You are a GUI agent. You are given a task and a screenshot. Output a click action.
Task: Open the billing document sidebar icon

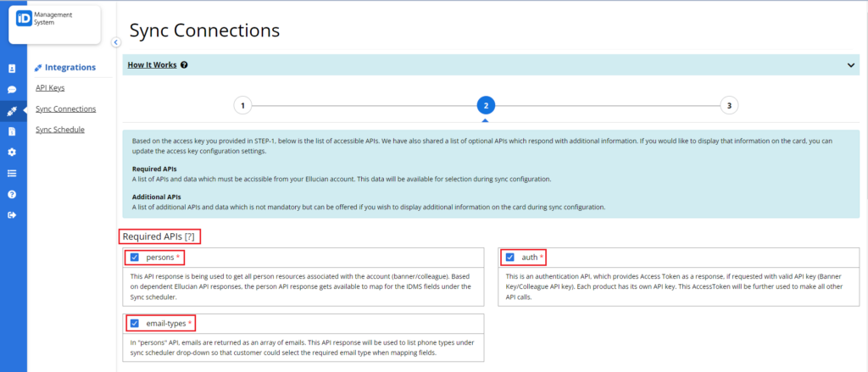pos(12,131)
